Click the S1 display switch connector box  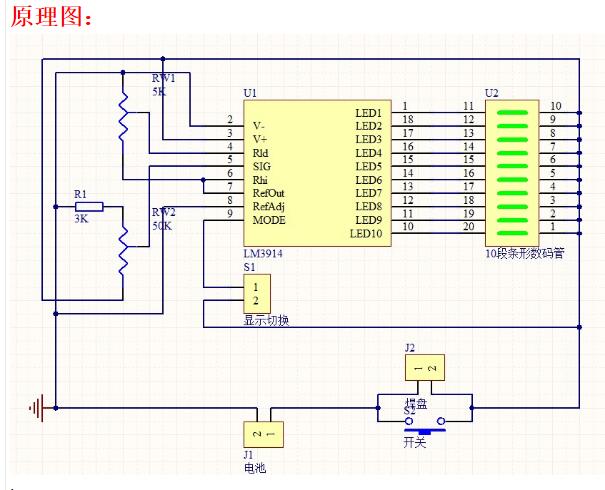point(256,293)
